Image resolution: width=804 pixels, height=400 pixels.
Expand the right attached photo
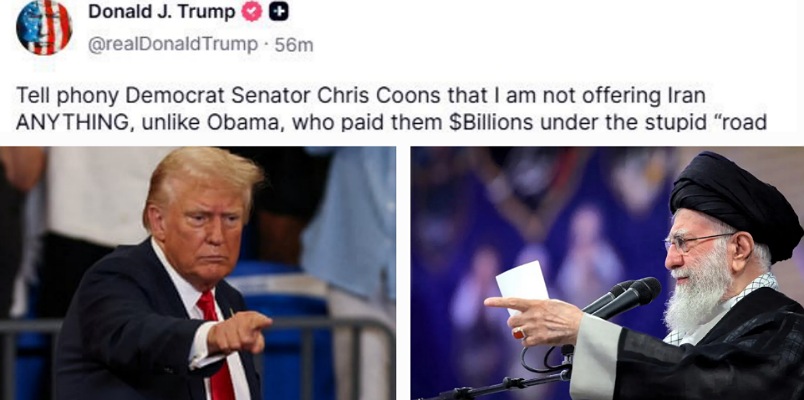[x=608, y=273]
